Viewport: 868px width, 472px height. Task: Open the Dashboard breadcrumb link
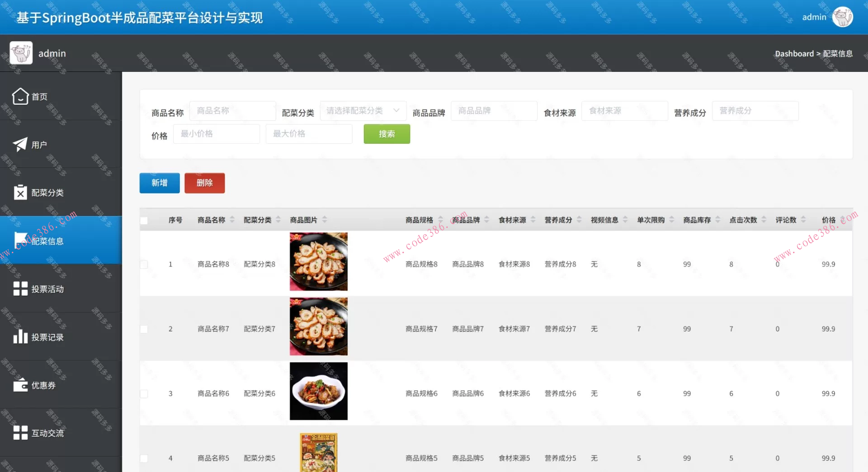point(794,53)
